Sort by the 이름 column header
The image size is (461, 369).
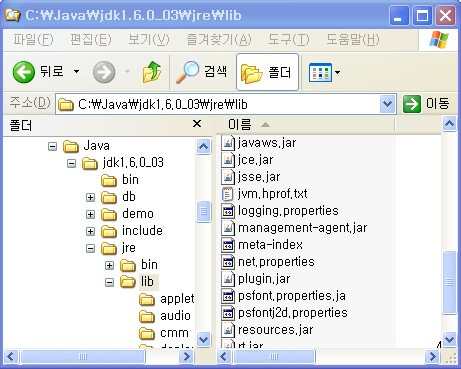point(239,125)
